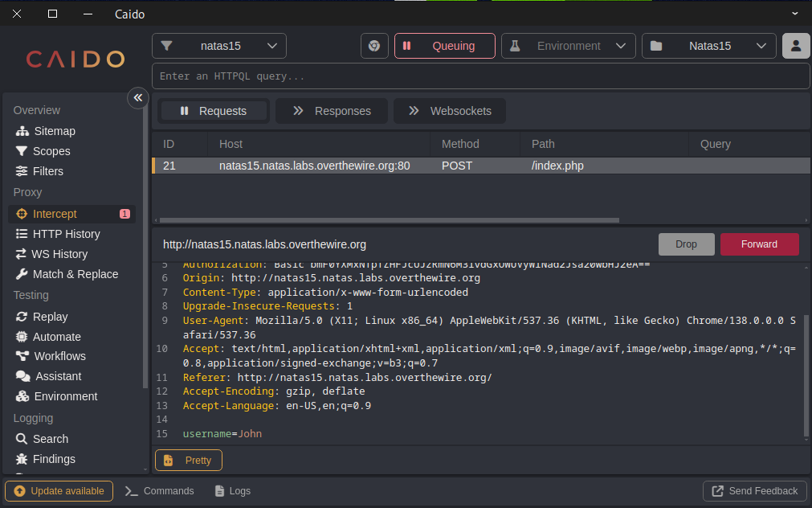This screenshot has width=812, height=508.
Task: Open Sitemap from the sidebar
Action: (53, 131)
